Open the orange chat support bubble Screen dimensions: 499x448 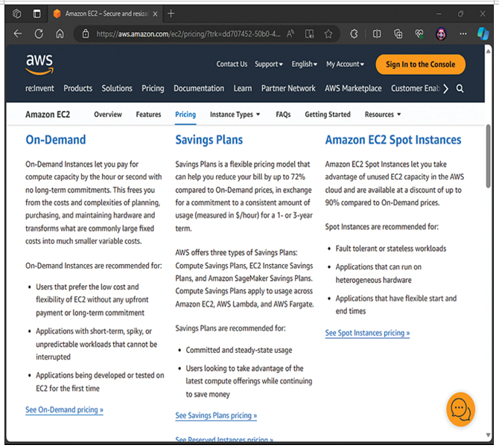coord(460,409)
